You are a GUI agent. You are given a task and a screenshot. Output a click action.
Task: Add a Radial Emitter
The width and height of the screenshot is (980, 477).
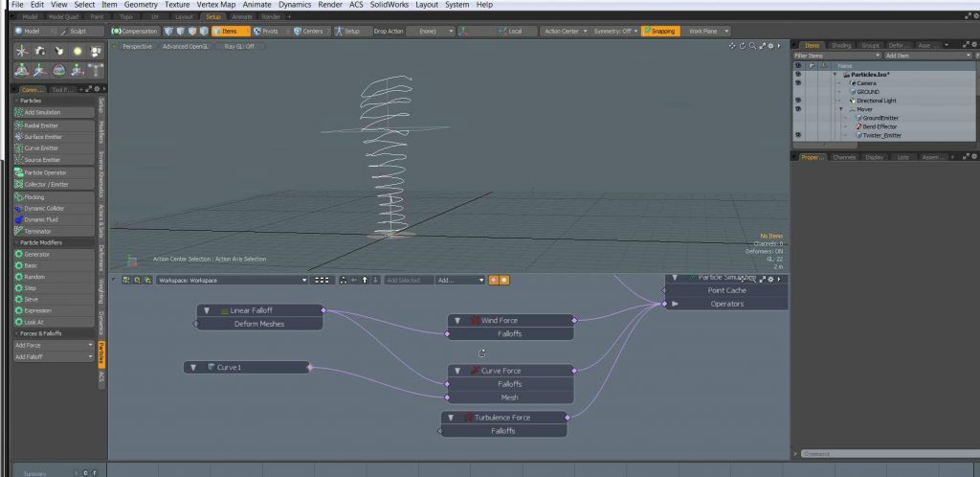54,125
